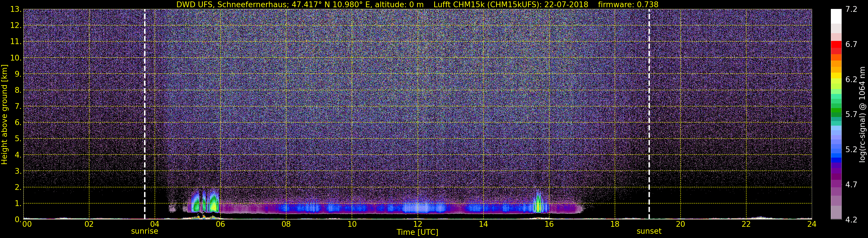Click the height axis tick '7.'
This screenshot has height=238, width=868.
coord(18,107)
